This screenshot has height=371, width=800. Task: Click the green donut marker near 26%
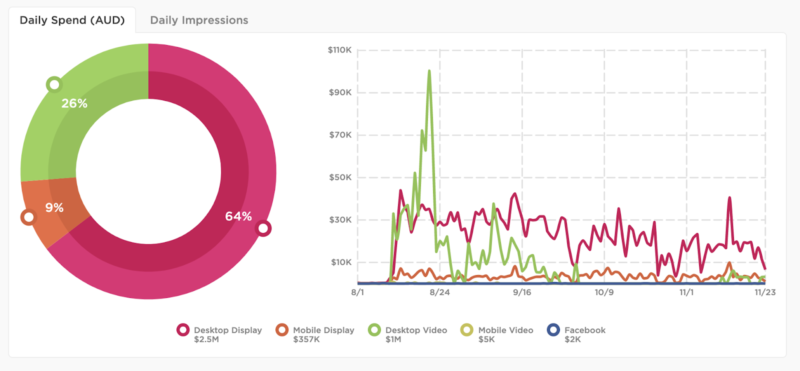coord(54,84)
